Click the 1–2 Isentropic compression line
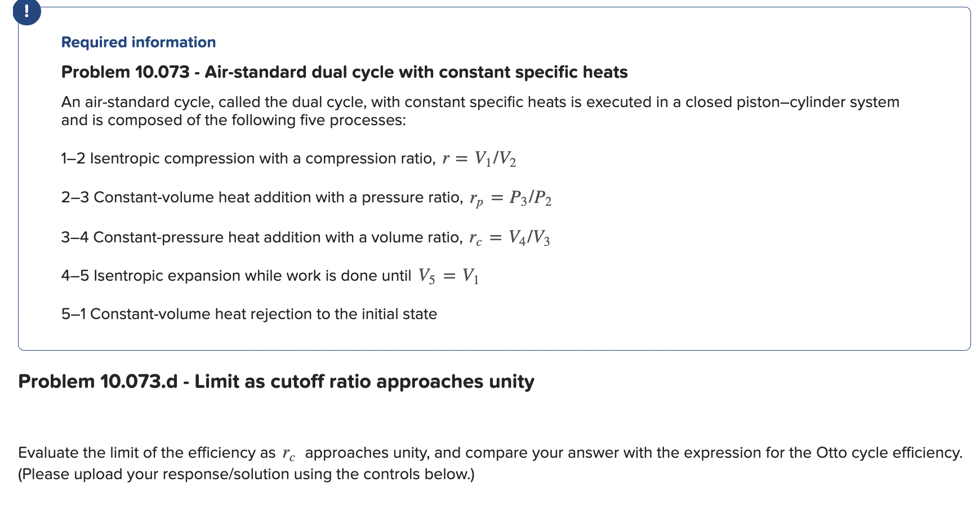 tap(288, 159)
